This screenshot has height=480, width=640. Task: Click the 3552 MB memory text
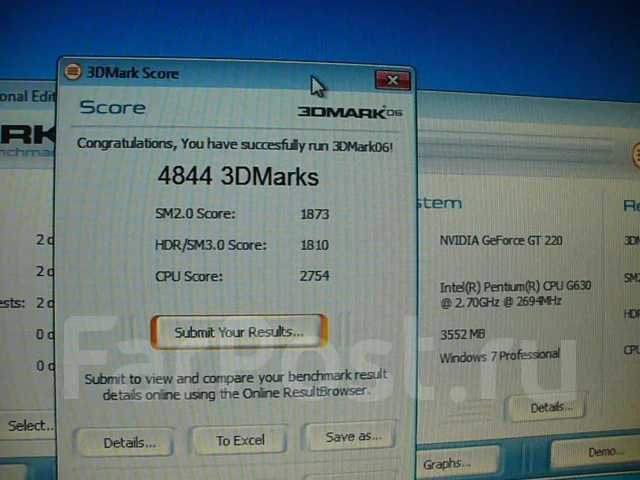[x=462, y=335]
